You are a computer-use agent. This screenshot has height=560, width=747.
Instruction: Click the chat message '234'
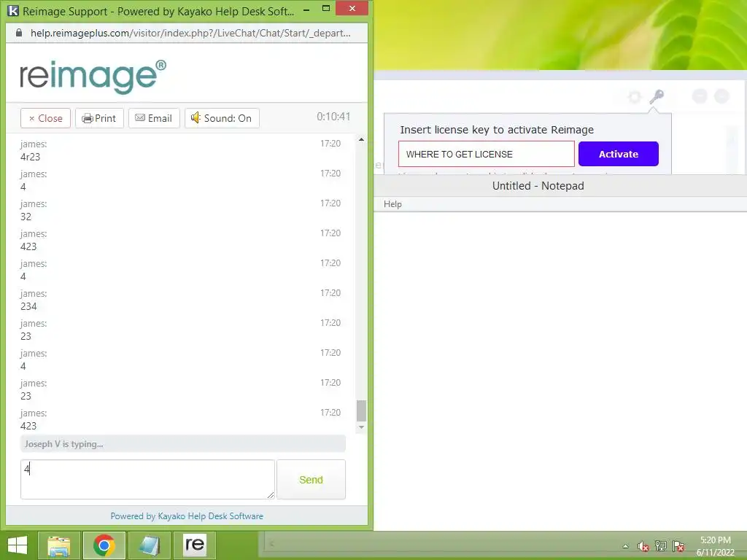coord(28,306)
